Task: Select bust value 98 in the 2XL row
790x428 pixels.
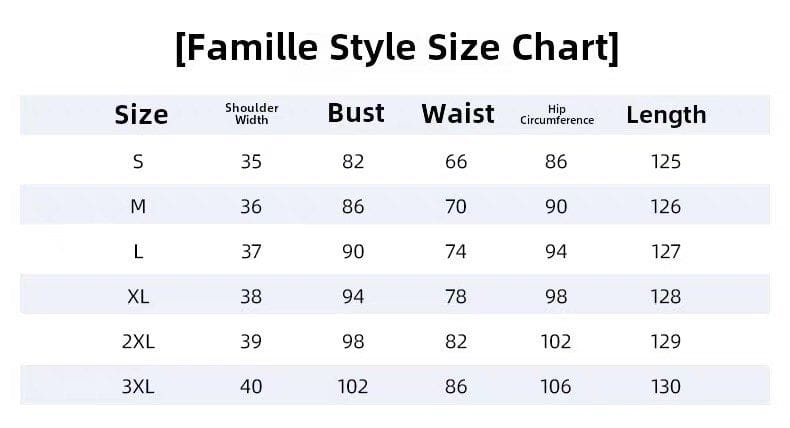Action: pos(353,342)
